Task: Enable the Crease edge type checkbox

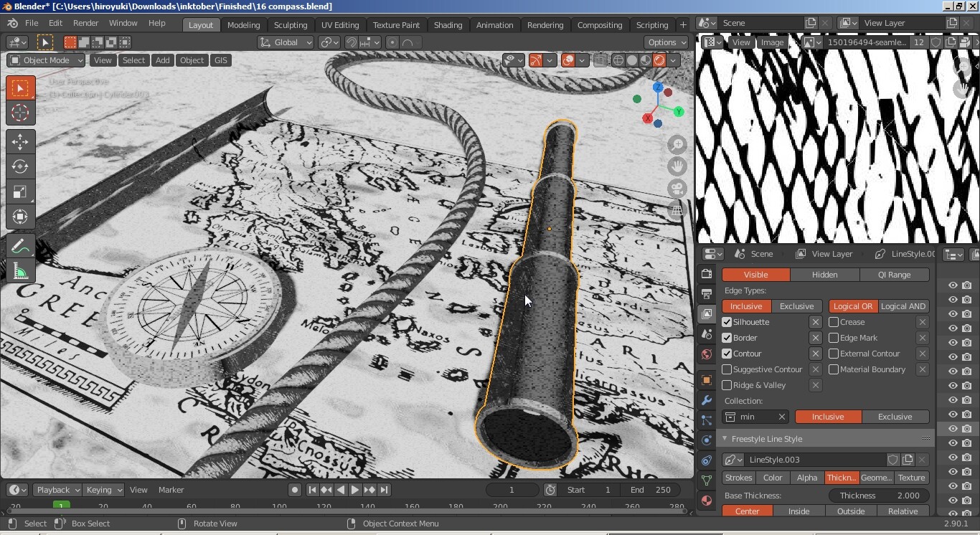Action: click(834, 322)
